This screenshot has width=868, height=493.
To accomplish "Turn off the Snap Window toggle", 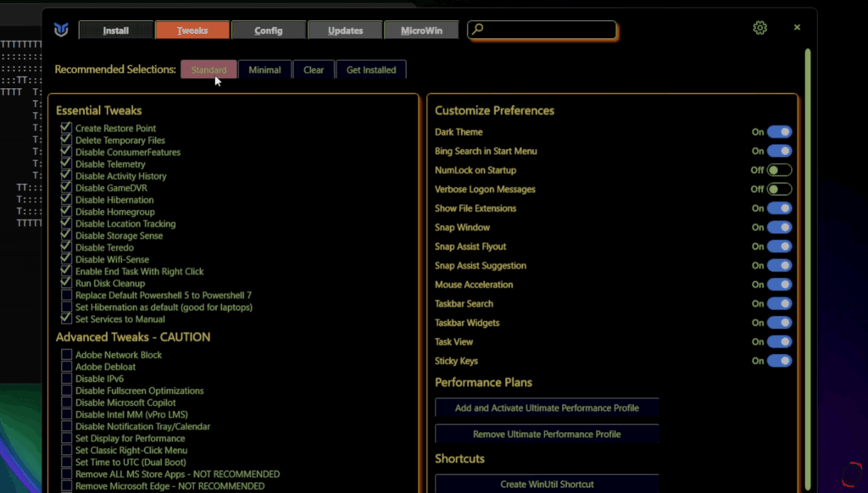I will point(780,227).
